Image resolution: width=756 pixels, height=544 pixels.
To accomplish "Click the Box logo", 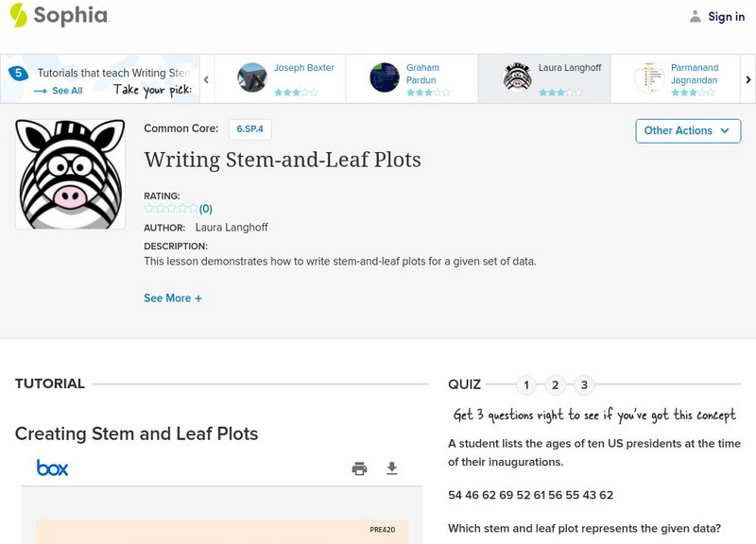I will pos(52,468).
